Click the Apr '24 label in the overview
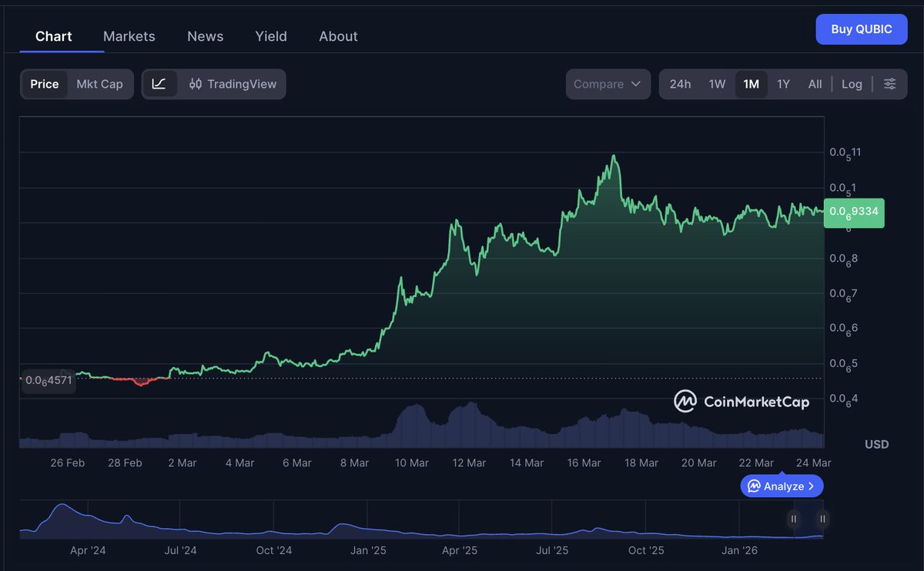The height and width of the screenshot is (571, 924). (x=89, y=550)
